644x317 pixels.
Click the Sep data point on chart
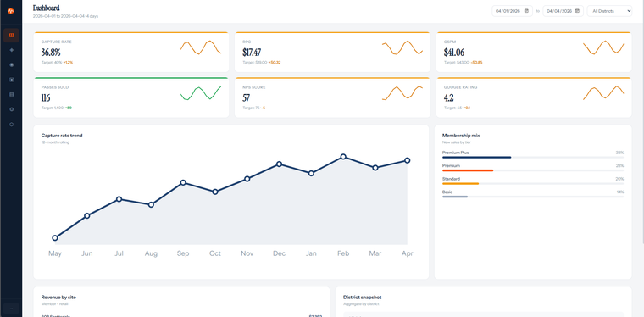183,182
